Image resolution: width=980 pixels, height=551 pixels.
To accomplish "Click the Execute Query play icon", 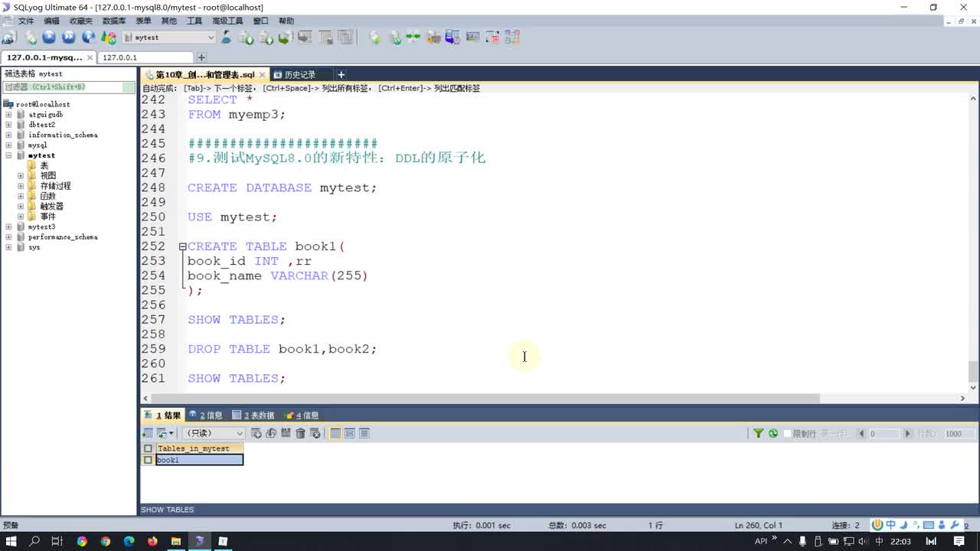I will [x=49, y=37].
